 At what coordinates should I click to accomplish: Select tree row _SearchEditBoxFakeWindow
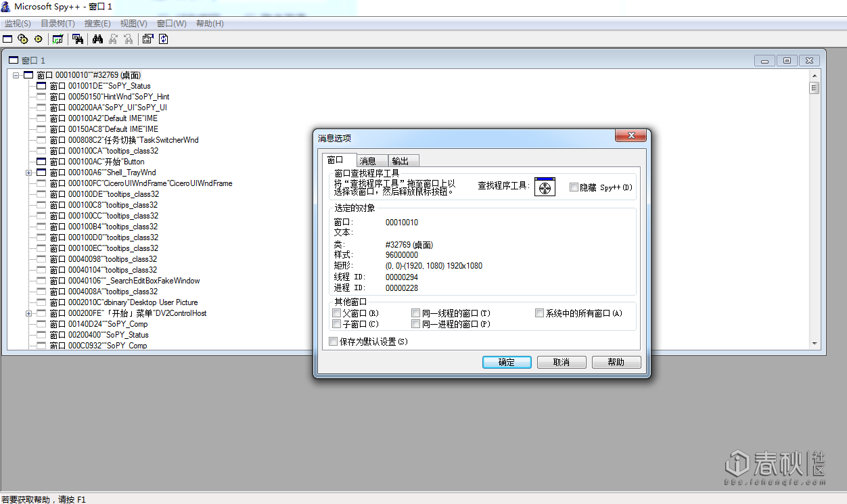pyautogui.click(x=125, y=281)
